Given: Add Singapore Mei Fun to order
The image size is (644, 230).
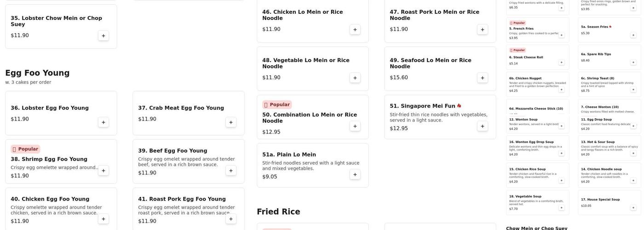Looking at the screenshot, I should [483, 126].
